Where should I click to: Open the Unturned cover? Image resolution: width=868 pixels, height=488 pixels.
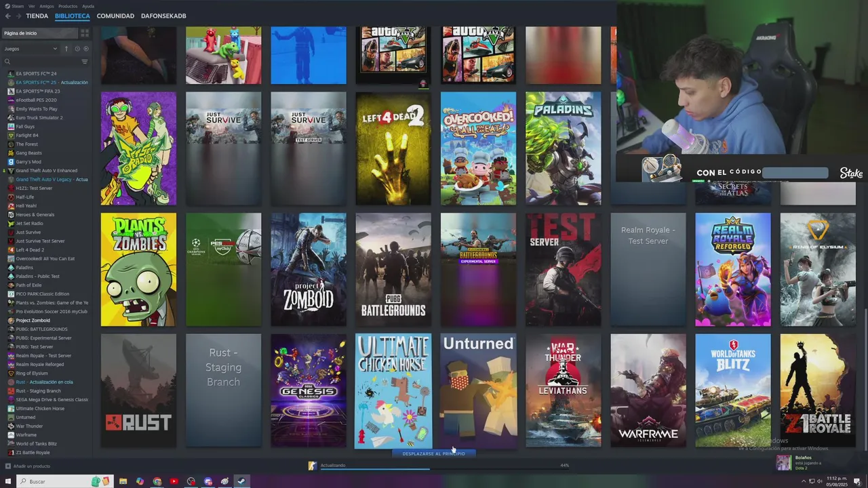(478, 390)
